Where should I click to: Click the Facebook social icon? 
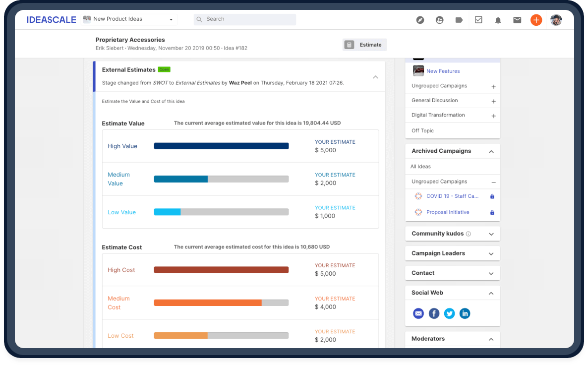coord(434,313)
